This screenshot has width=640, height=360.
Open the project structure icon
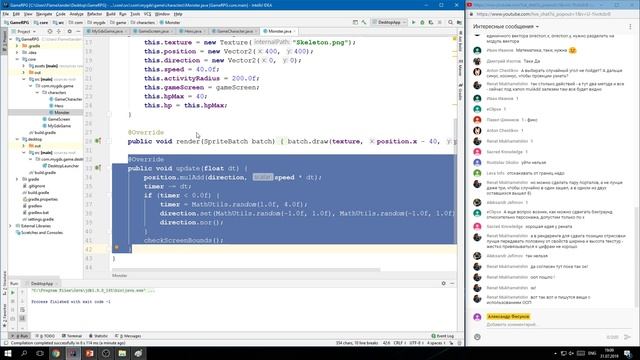click(x=459, y=22)
